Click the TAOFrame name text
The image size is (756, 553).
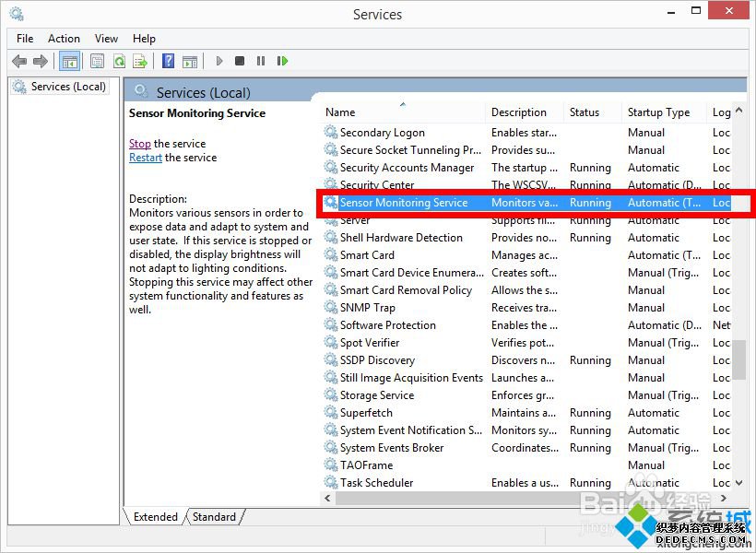366,465
